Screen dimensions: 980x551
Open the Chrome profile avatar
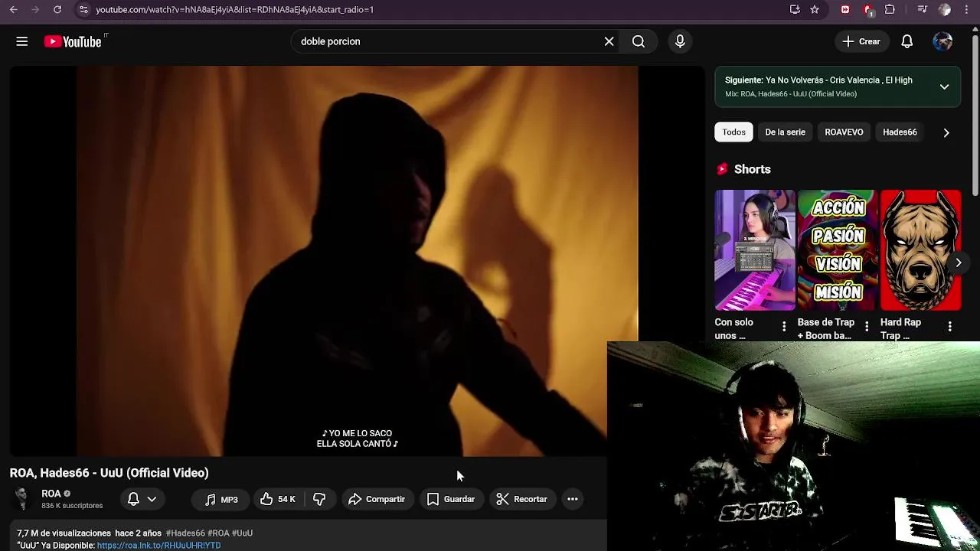[945, 9]
